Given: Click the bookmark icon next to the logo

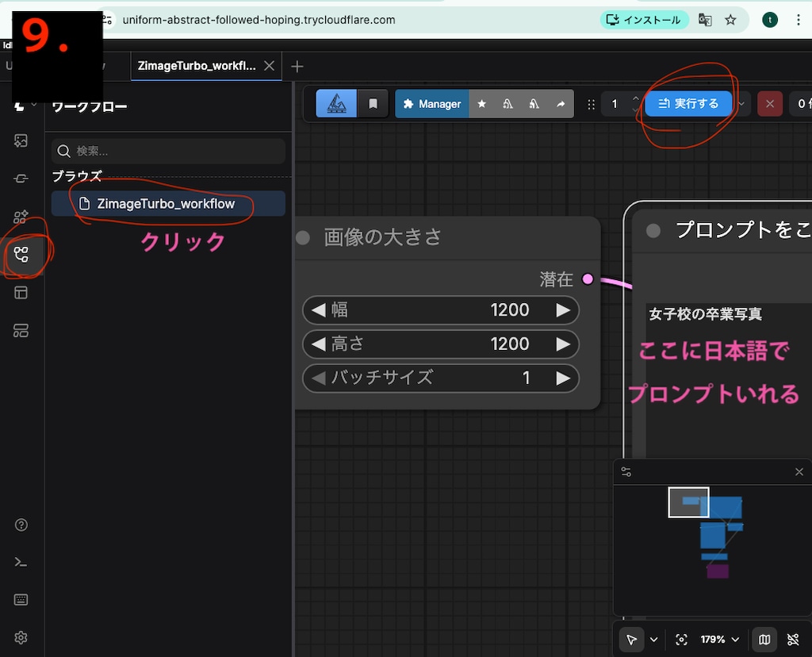Looking at the screenshot, I should (x=371, y=103).
